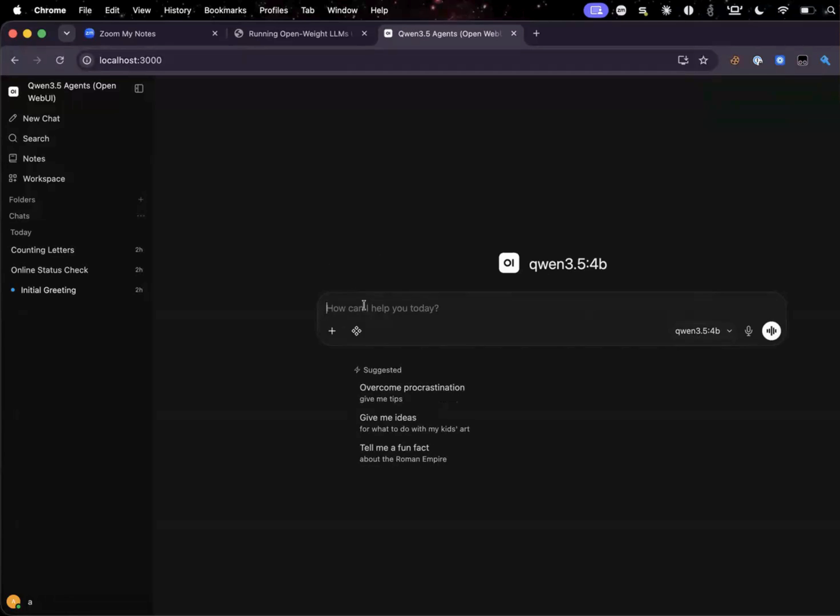Screen dimensions: 840x616
Task: Select the Tell me a fun fact suggestion
Action: (x=403, y=453)
